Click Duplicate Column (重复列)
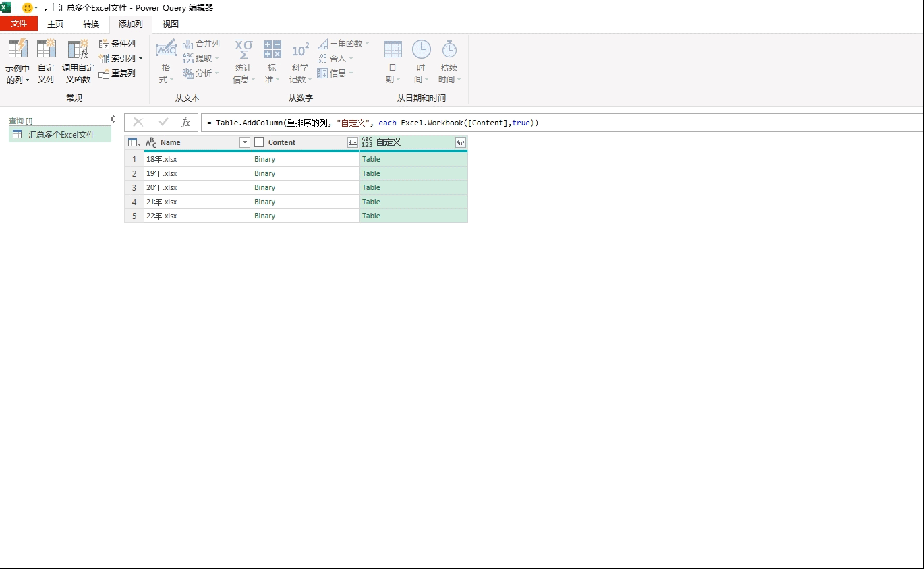The image size is (924, 569). [117, 73]
